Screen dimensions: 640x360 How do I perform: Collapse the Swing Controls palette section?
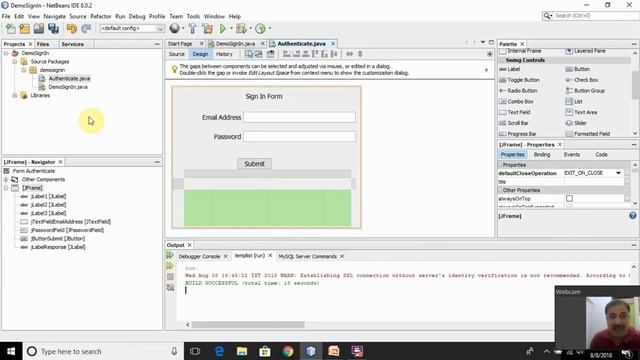[x=502, y=60]
